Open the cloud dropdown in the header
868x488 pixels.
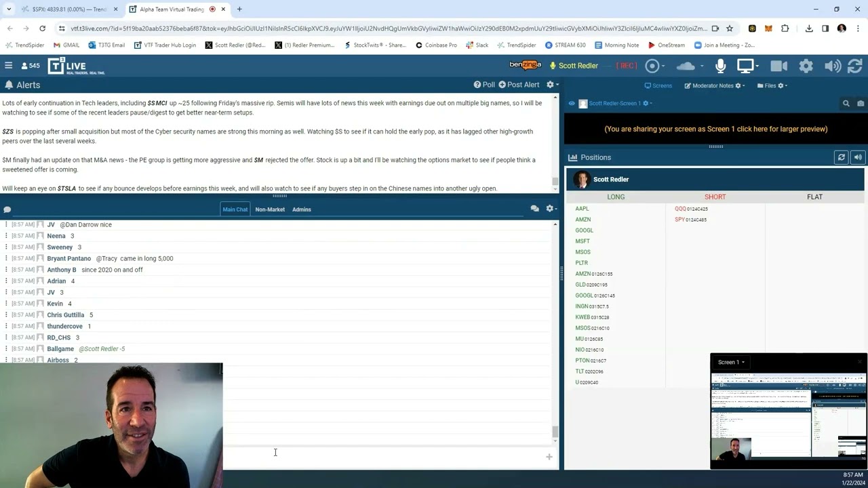click(x=689, y=66)
